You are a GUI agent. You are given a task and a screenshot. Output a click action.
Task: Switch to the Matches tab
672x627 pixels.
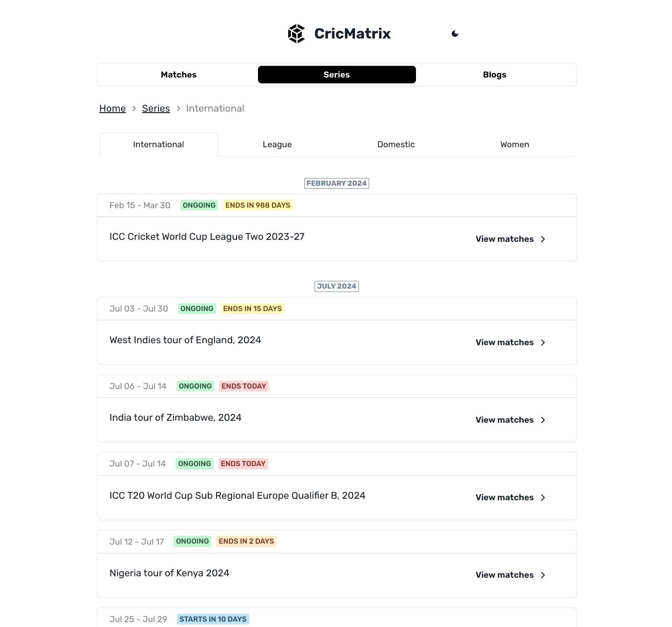coord(178,75)
